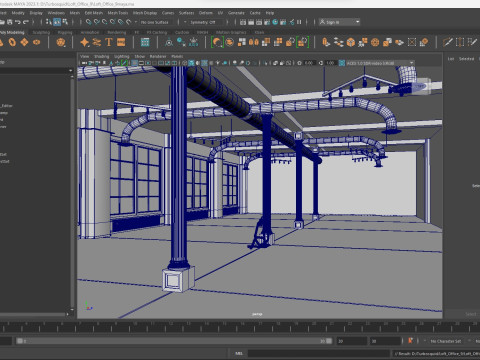This screenshot has width=480, height=360.
Task: Click the time range slider bar
Action: coord(174,341)
